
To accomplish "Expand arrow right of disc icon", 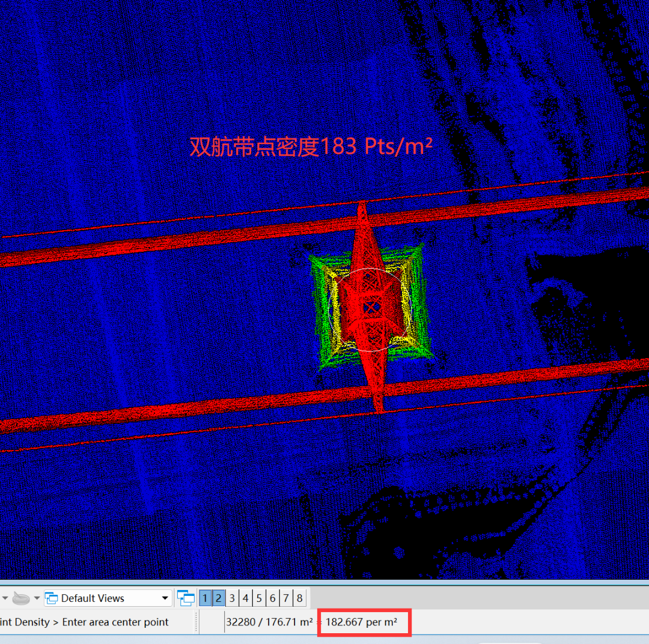I will [x=37, y=598].
